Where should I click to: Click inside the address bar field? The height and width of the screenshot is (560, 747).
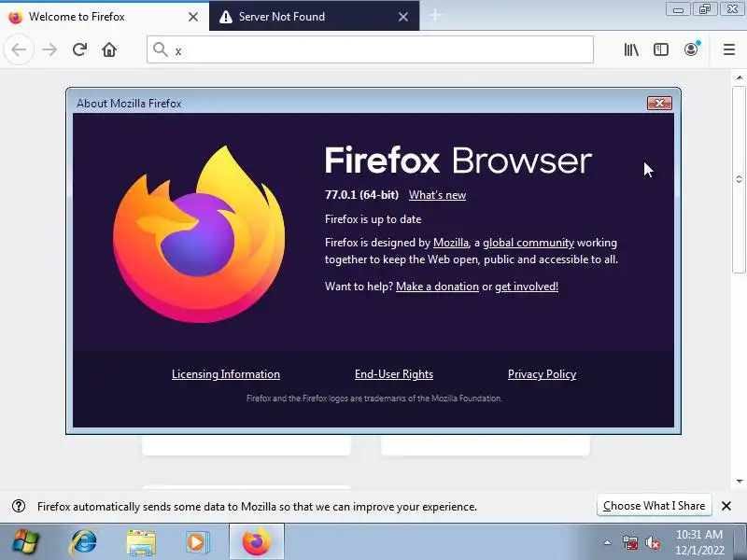370,49
